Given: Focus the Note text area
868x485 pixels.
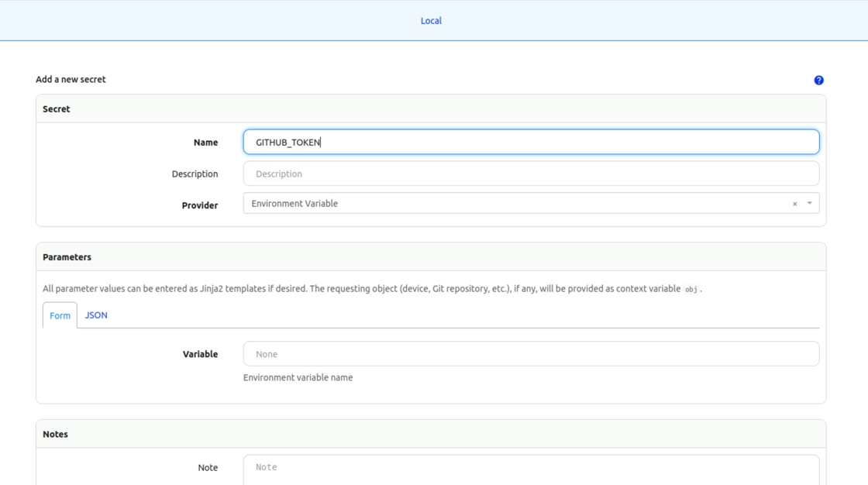Looking at the screenshot, I should pyautogui.click(x=531, y=469).
